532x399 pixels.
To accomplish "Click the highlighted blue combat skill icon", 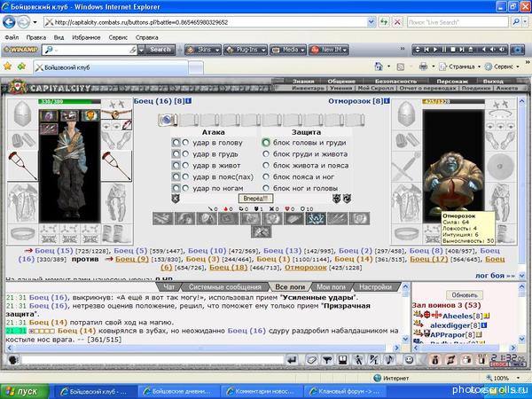I will tap(315, 218).
